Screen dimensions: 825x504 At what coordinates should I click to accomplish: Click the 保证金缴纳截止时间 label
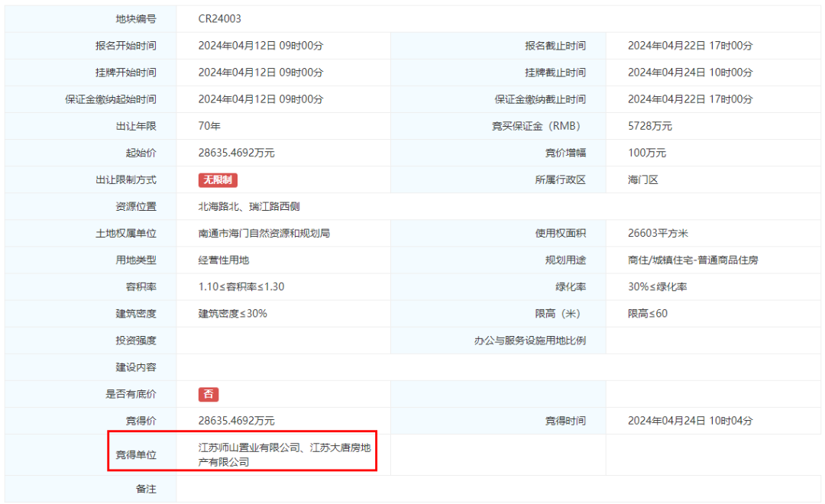[540, 99]
